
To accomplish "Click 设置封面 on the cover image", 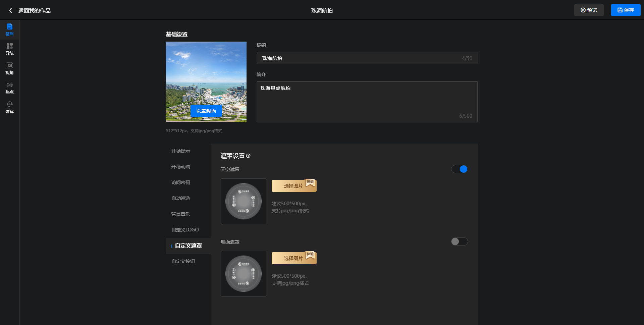I will 206,111.
